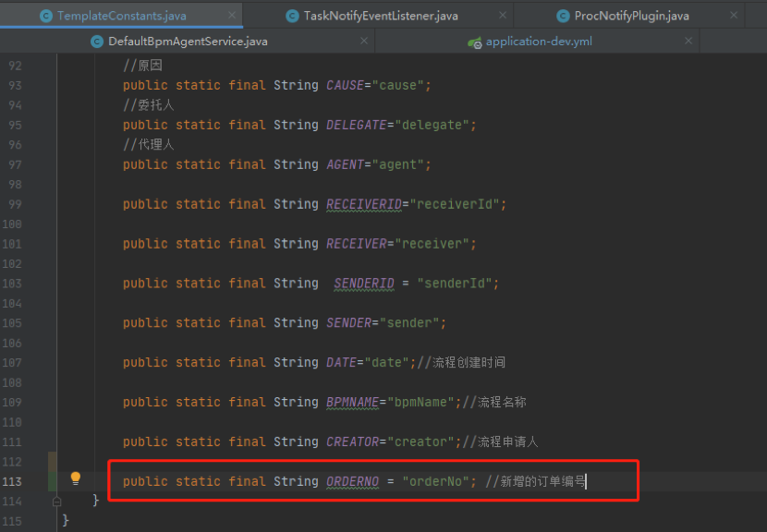Click the ORDERNO constant name

(352, 481)
